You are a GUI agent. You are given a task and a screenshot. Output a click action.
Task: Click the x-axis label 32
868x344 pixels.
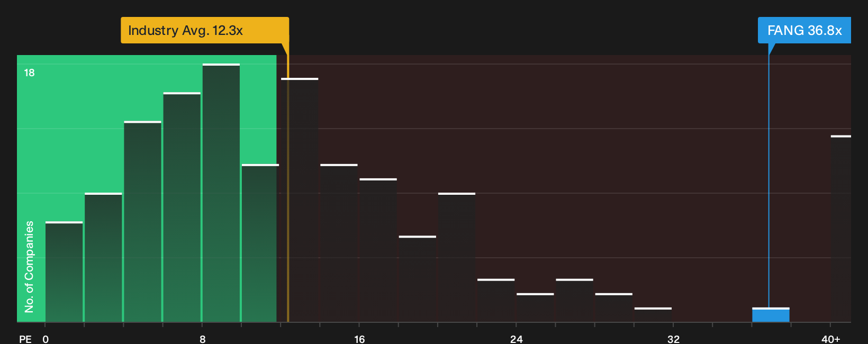673,339
